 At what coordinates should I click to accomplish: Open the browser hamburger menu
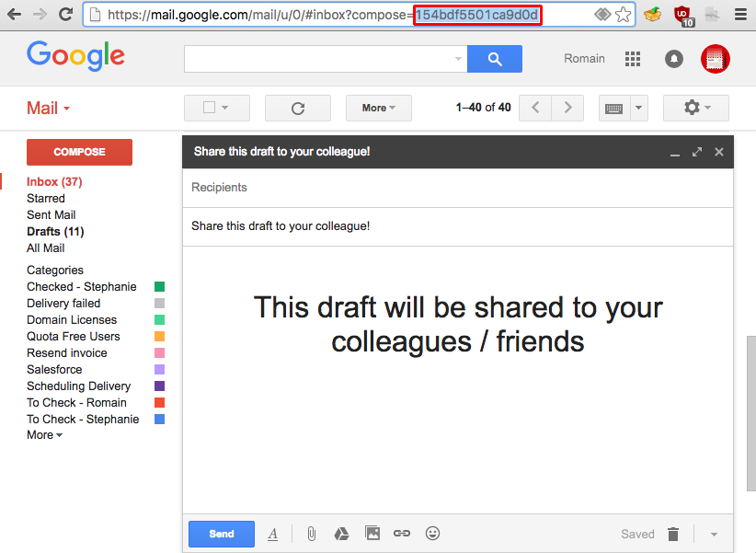pos(740,15)
